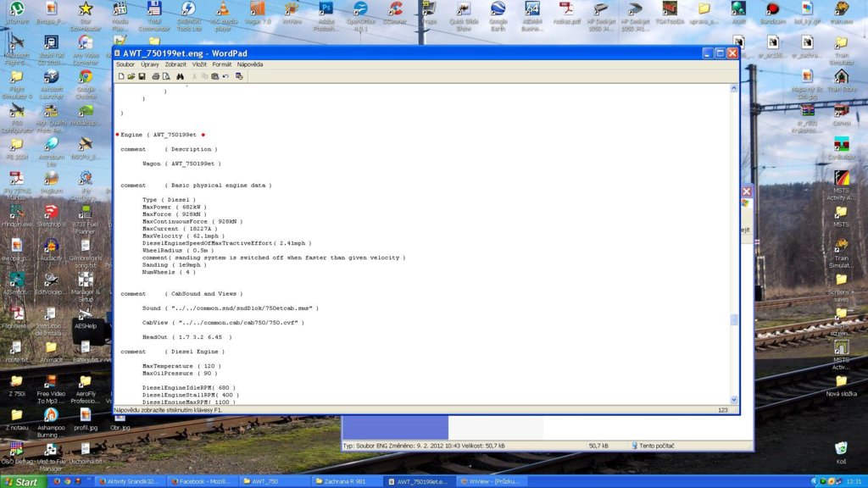Click the Find binoculars icon
The image size is (868, 488).
[x=181, y=76]
